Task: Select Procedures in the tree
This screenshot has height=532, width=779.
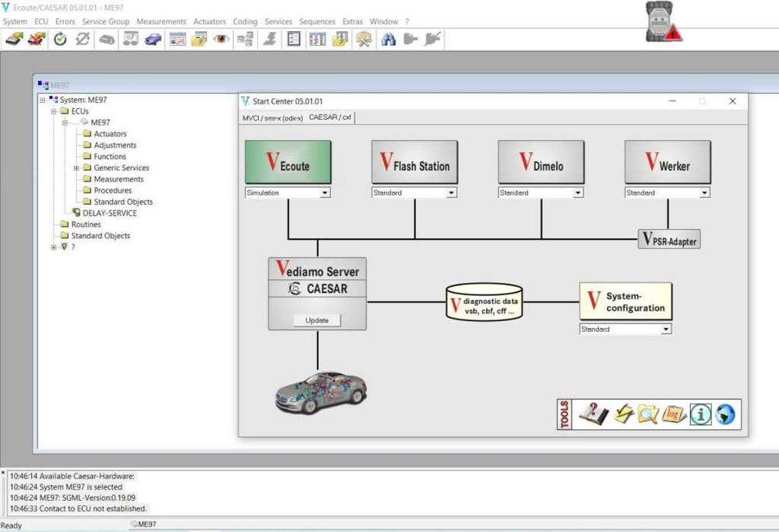Action: (x=113, y=190)
